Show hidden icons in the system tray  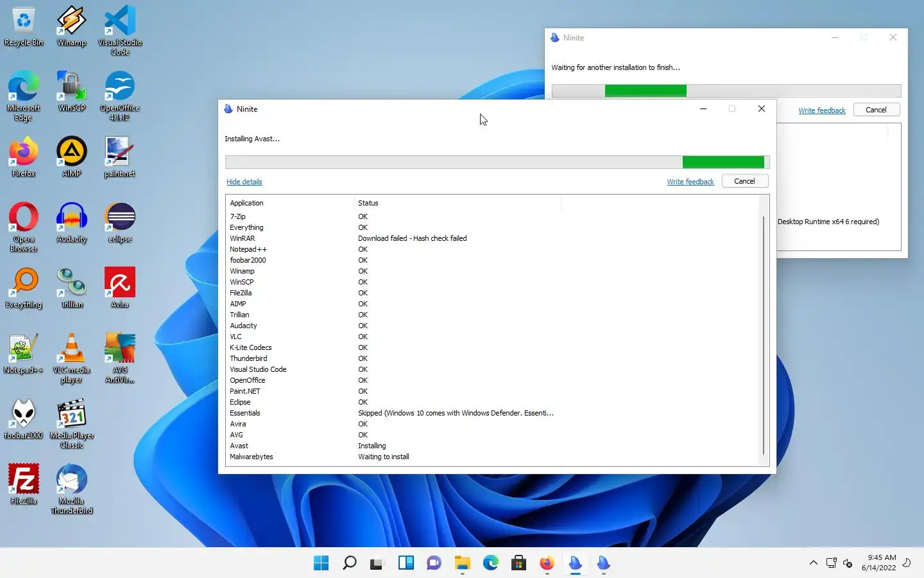coord(813,563)
